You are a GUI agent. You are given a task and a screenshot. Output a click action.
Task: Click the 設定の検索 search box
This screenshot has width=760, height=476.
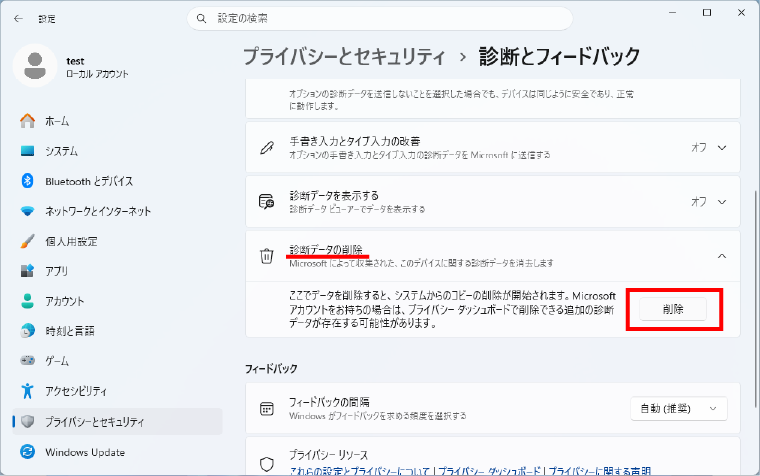pos(380,19)
